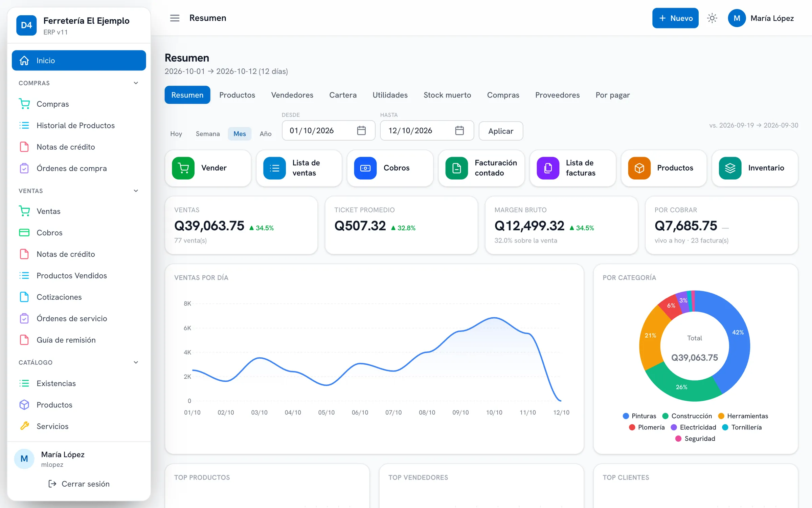Open Productos Vendidos in sidebar

(x=79, y=276)
